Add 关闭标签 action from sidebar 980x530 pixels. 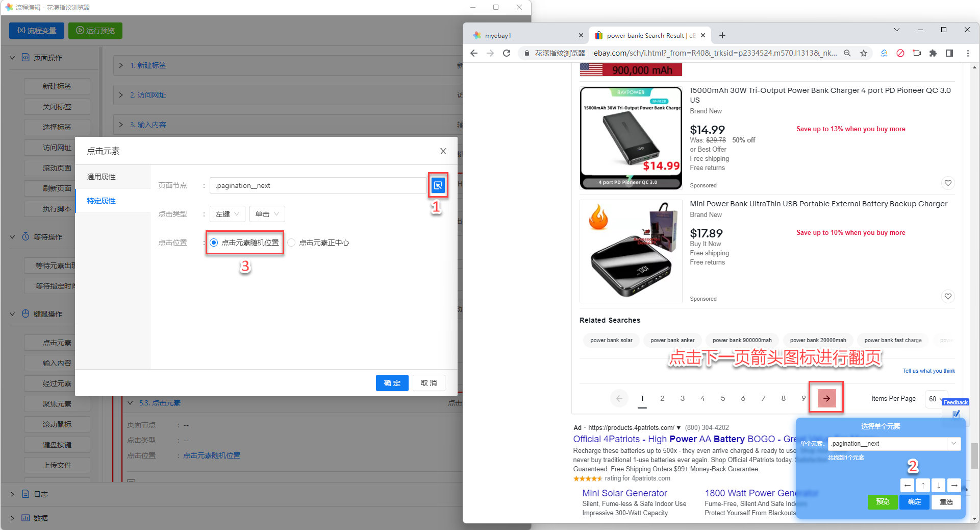(x=57, y=107)
